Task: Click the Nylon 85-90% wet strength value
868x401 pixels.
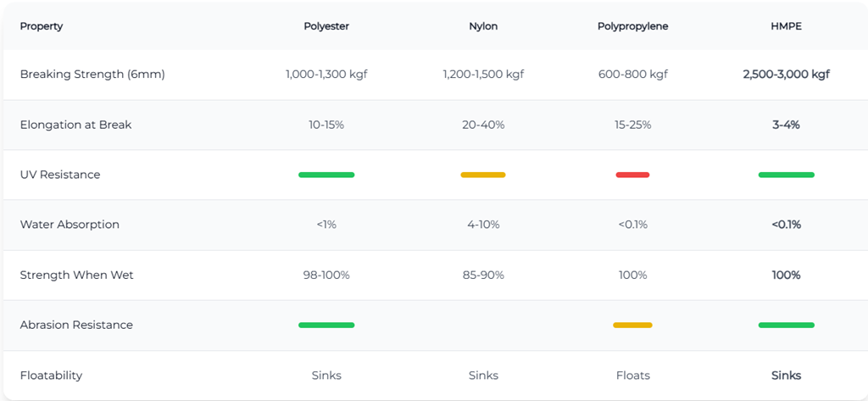Action: [483, 275]
